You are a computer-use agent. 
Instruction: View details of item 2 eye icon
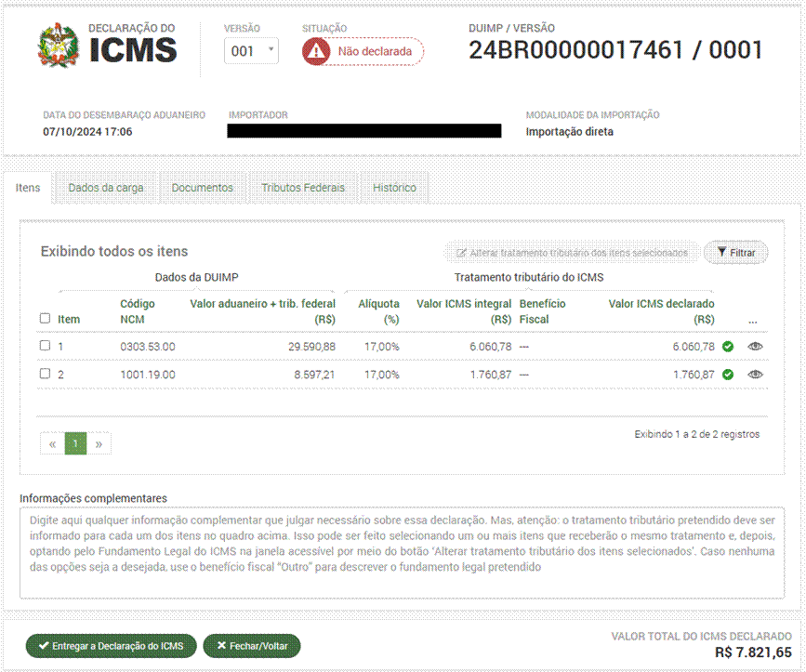(756, 374)
